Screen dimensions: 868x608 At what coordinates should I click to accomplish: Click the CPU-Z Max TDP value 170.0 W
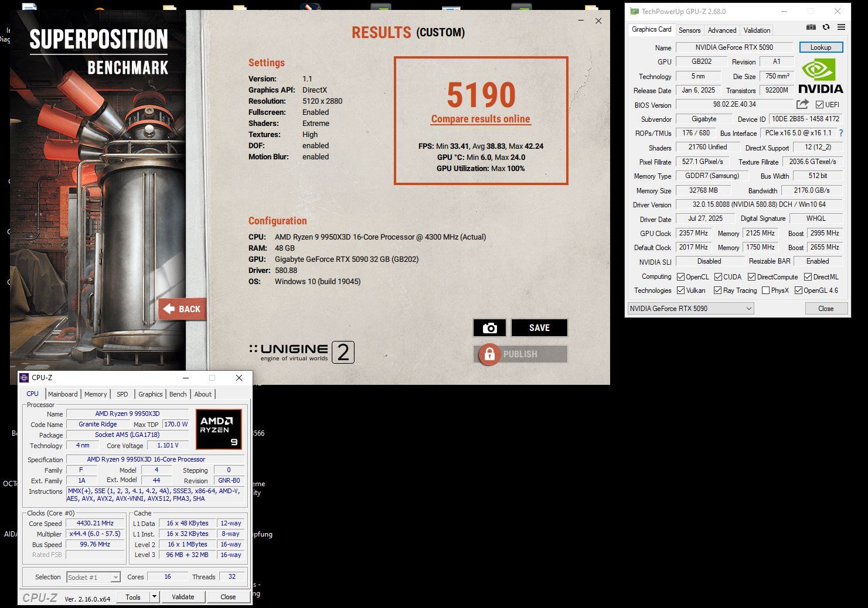pyautogui.click(x=176, y=424)
